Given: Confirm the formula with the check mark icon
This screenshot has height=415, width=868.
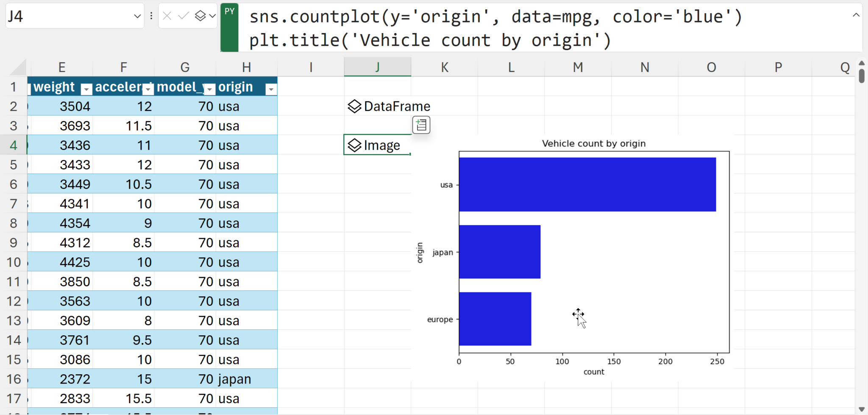Looking at the screenshot, I should tap(183, 16).
